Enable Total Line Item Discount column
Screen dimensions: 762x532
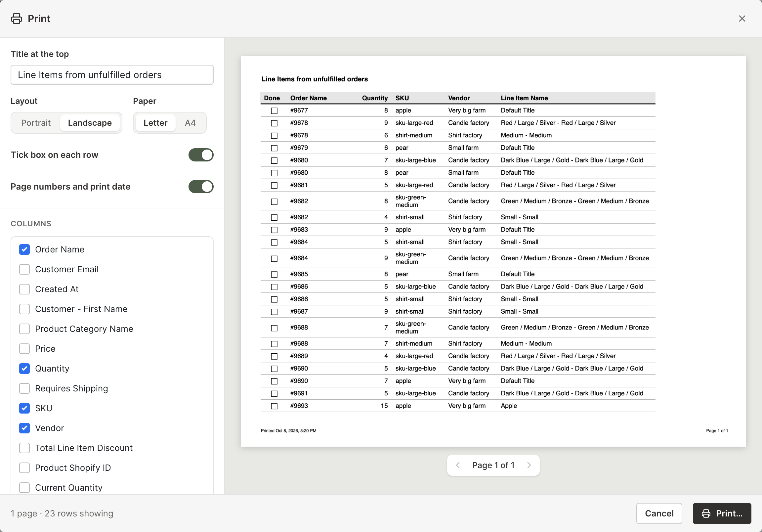point(24,448)
